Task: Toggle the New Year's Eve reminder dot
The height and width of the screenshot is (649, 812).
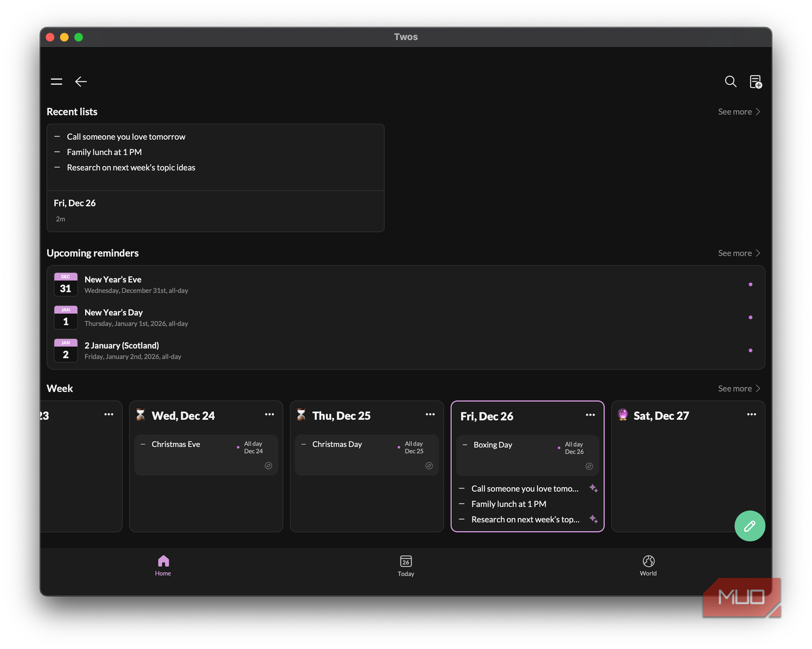Action: point(750,284)
